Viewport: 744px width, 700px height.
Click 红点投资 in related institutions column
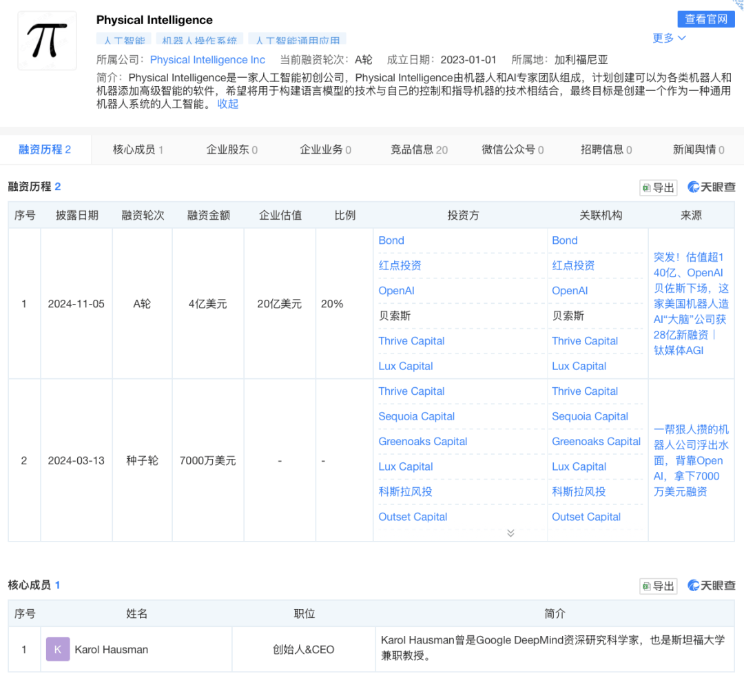coord(573,265)
